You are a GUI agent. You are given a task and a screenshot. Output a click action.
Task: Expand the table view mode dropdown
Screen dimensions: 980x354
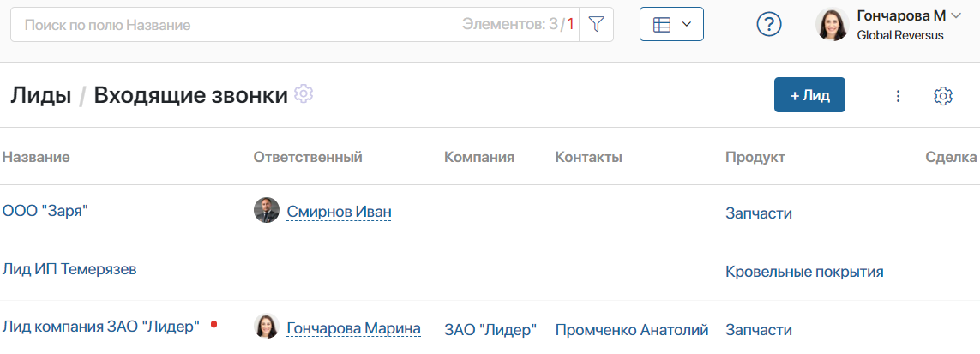pos(671,24)
